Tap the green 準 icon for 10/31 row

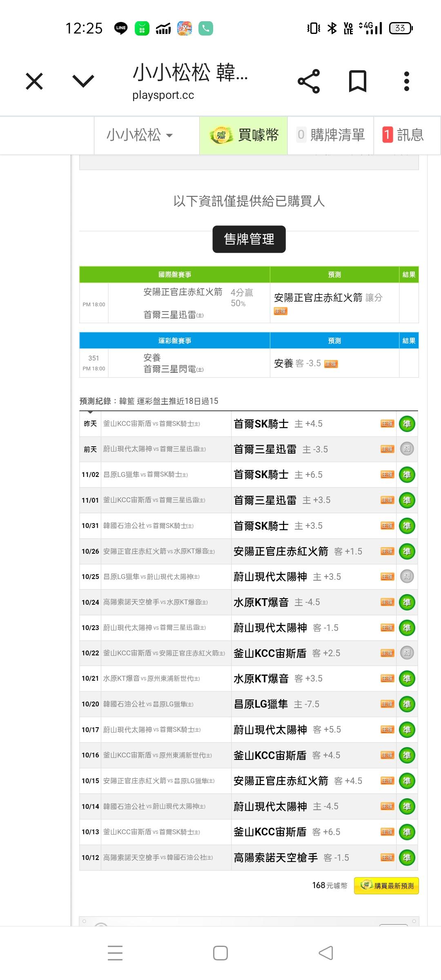407,526
